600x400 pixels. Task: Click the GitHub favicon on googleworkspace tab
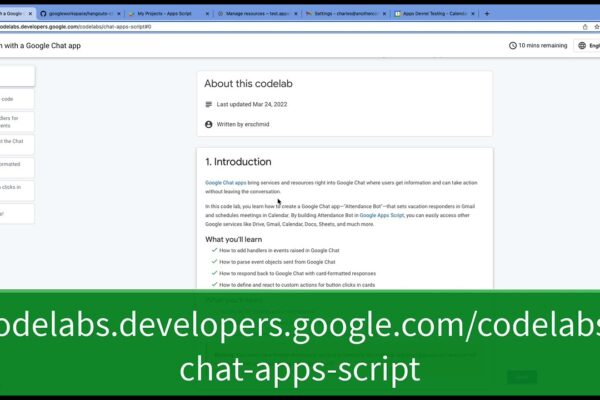pyautogui.click(x=43, y=13)
